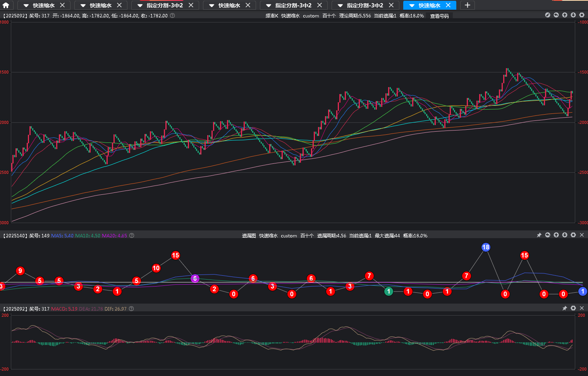
Task: Click the undo arrow icon in the main chart header
Action: click(x=556, y=15)
